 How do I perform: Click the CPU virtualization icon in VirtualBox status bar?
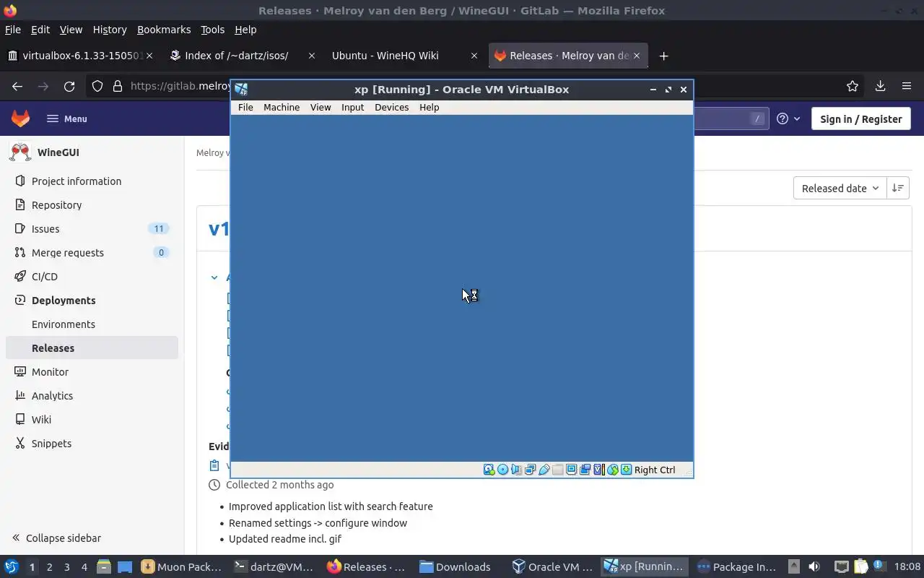599,470
